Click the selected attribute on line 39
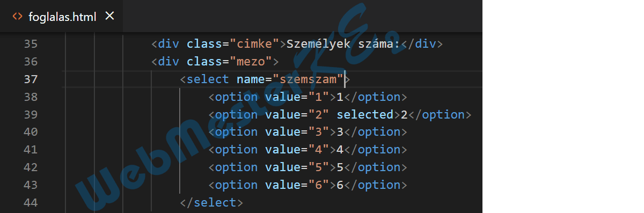 coord(365,115)
